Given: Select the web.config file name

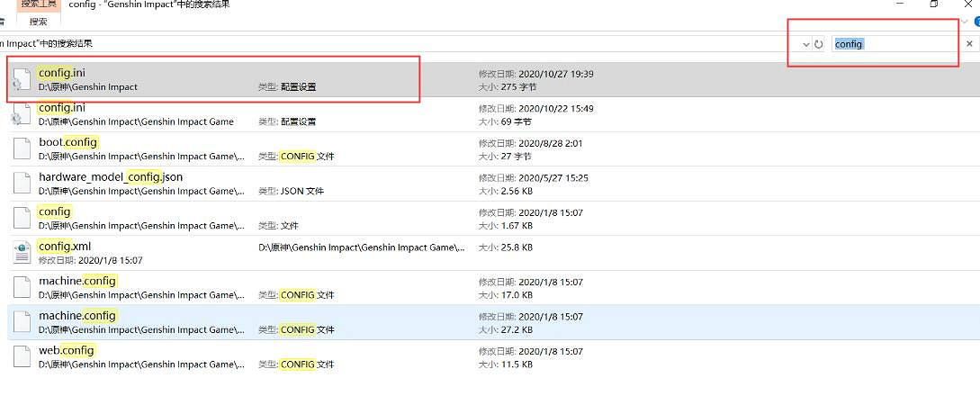Looking at the screenshot, I should (67, 350).
